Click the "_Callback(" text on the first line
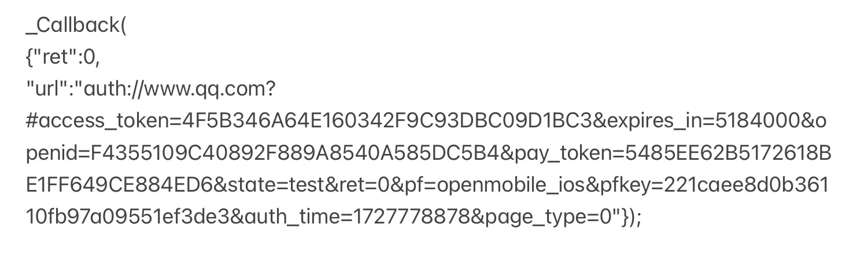This screenshot has height=253, width=868. pos(75,27)
